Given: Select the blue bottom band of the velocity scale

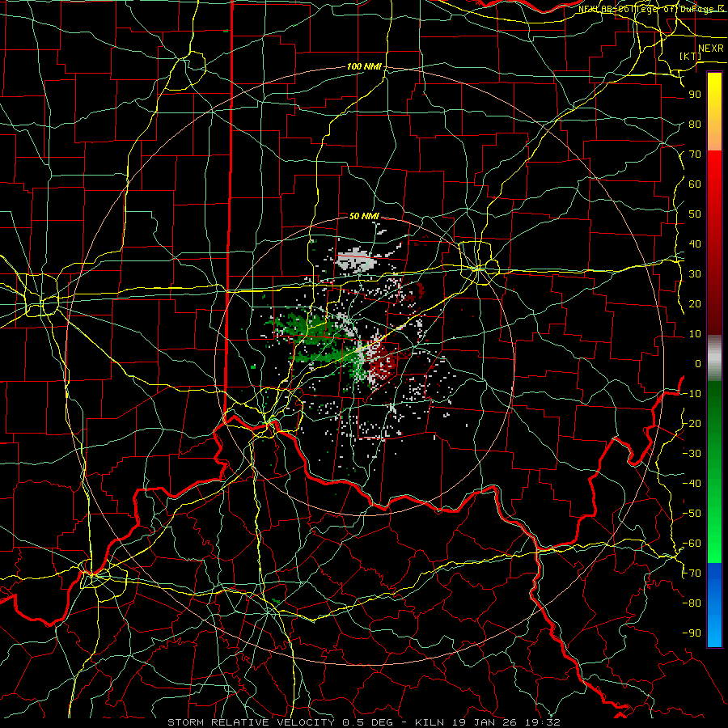Looking at the screenshot, I should point(714,605).
